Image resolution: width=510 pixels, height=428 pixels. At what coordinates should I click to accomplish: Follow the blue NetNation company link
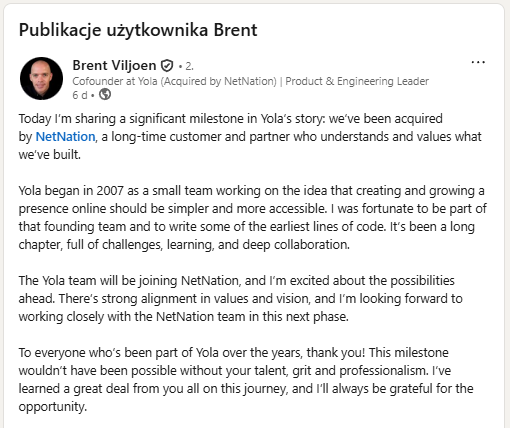(65, 137)
